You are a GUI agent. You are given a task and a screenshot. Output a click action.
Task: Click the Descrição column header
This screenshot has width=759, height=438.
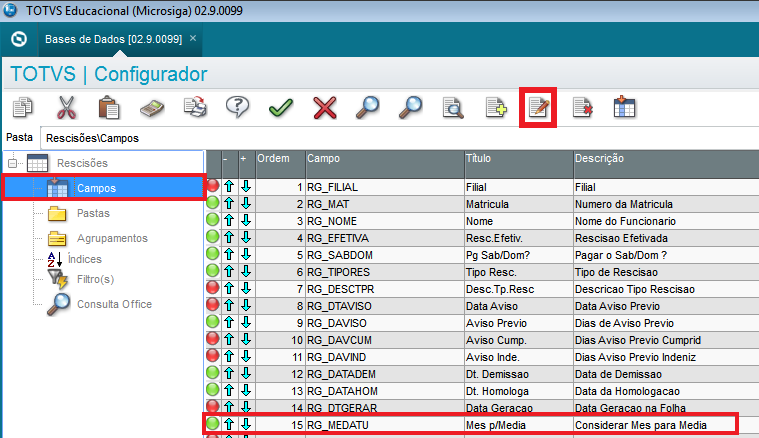(666, 164)
